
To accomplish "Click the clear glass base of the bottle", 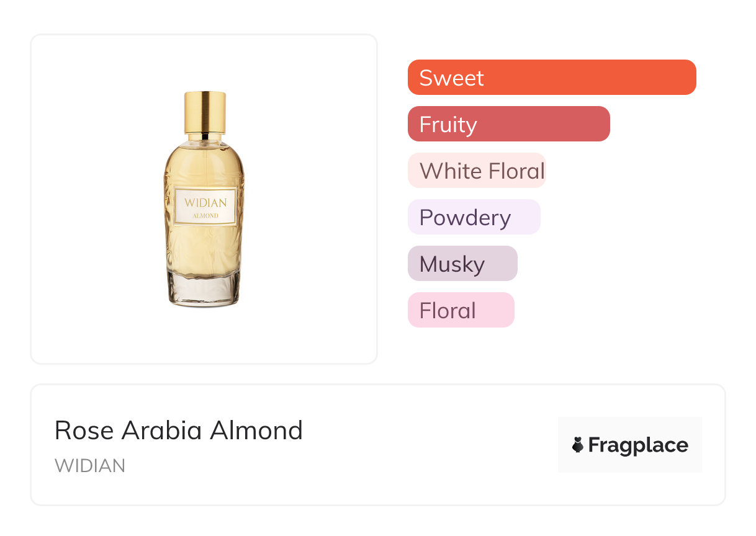I will tap(204, 290).
